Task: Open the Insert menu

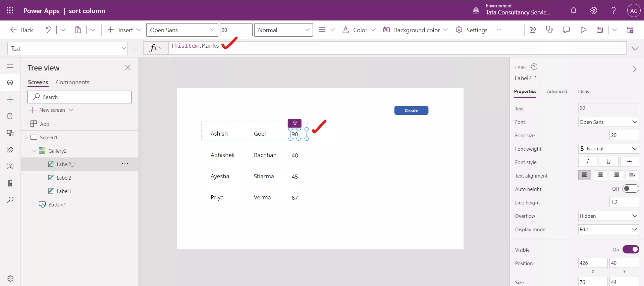Action: coord(124,30)
